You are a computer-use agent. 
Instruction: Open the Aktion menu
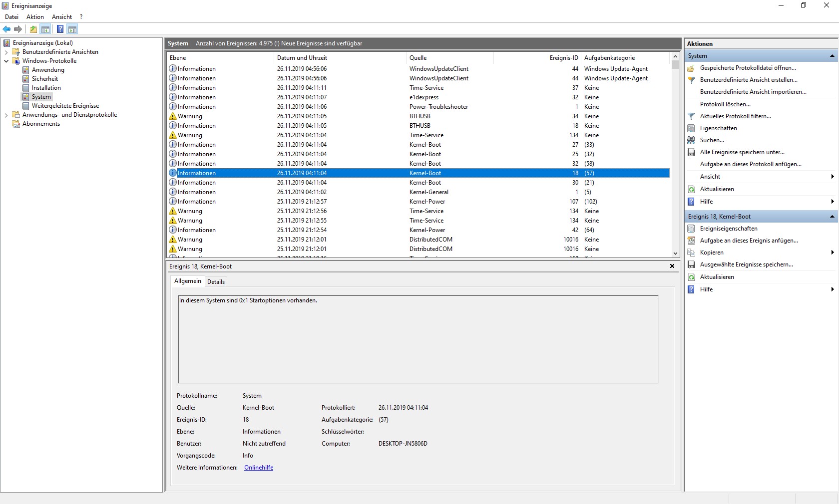point(35,17)
